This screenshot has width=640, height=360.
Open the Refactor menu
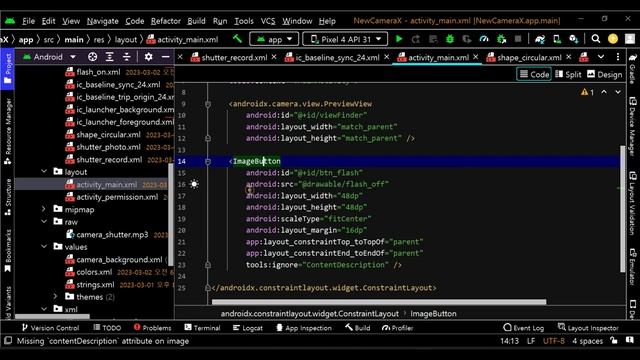(165, 21)
